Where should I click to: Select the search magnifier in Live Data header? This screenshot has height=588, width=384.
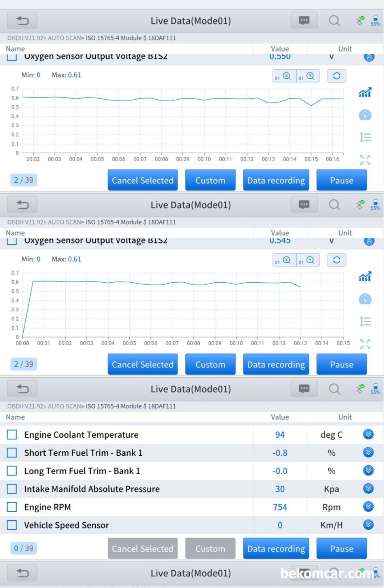click(335, 21)
